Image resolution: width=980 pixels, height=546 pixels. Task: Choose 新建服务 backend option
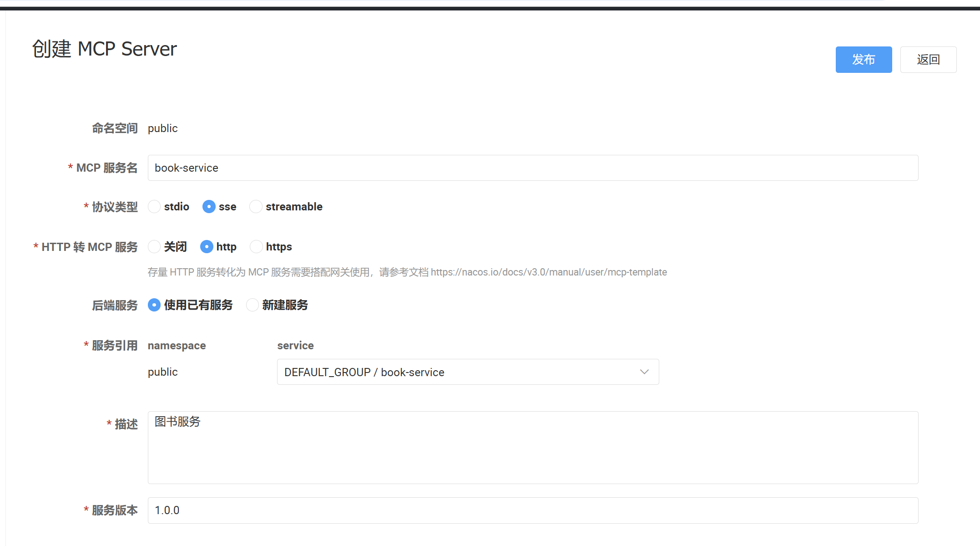pyautogui.click(x=253, y=305)
